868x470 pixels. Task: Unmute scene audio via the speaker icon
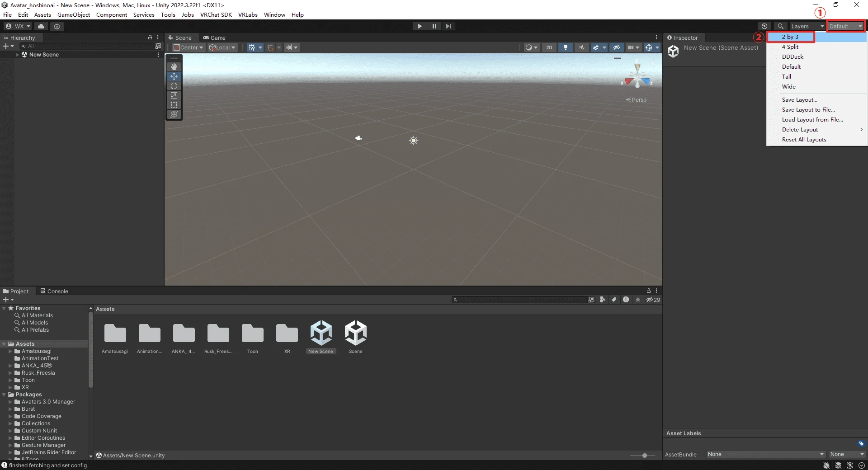[x=581, y=47]
